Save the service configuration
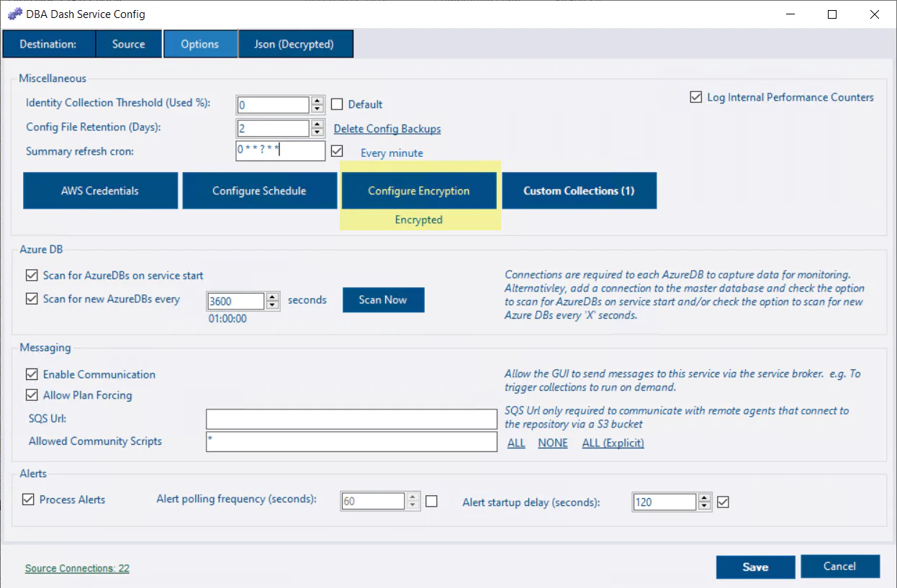The image size is (897, 588). (755, 566)
